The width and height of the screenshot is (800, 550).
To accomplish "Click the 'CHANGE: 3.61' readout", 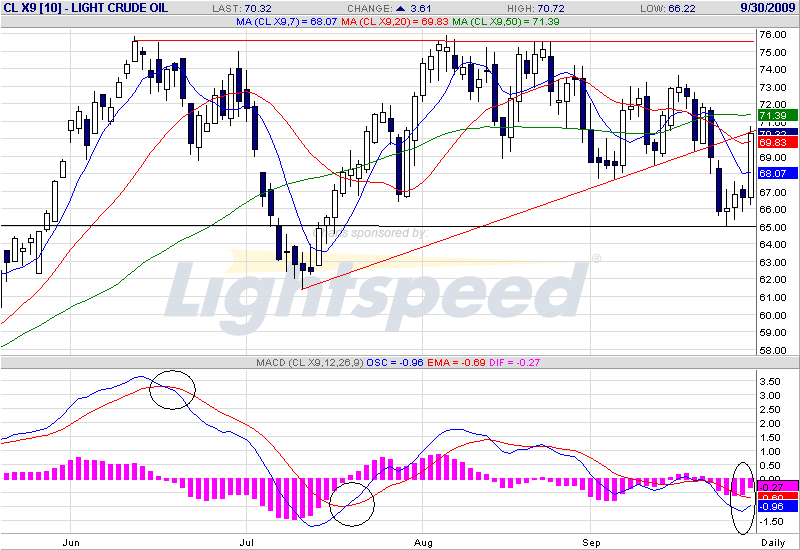I will (389, 9).
